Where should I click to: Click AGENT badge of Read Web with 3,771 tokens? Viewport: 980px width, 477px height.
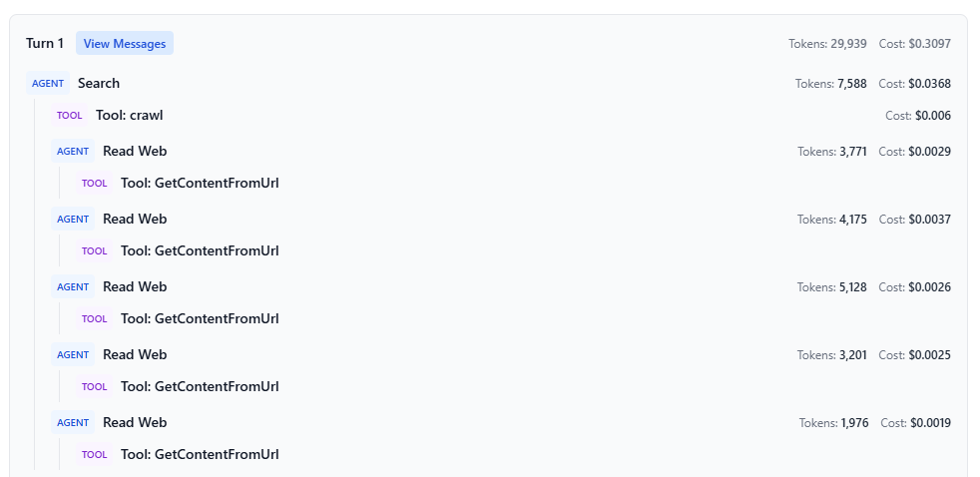73,152
